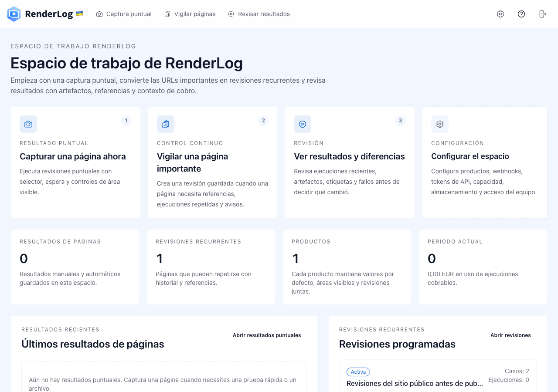Image resolution: width=558 pixels, height=392 pixels.
Task: Click 'REVISIÓN' label on third card
Action: point(309,143)
